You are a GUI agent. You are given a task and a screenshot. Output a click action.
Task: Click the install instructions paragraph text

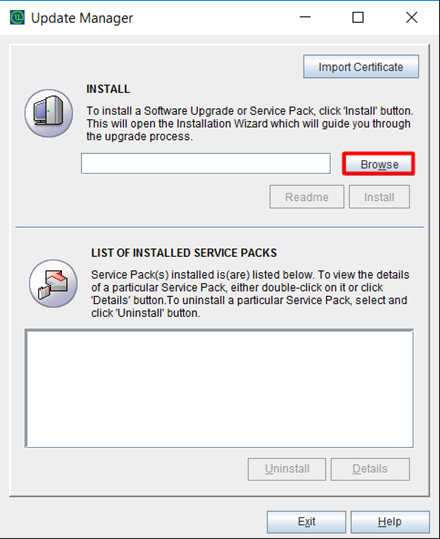[x=250, y=124]
